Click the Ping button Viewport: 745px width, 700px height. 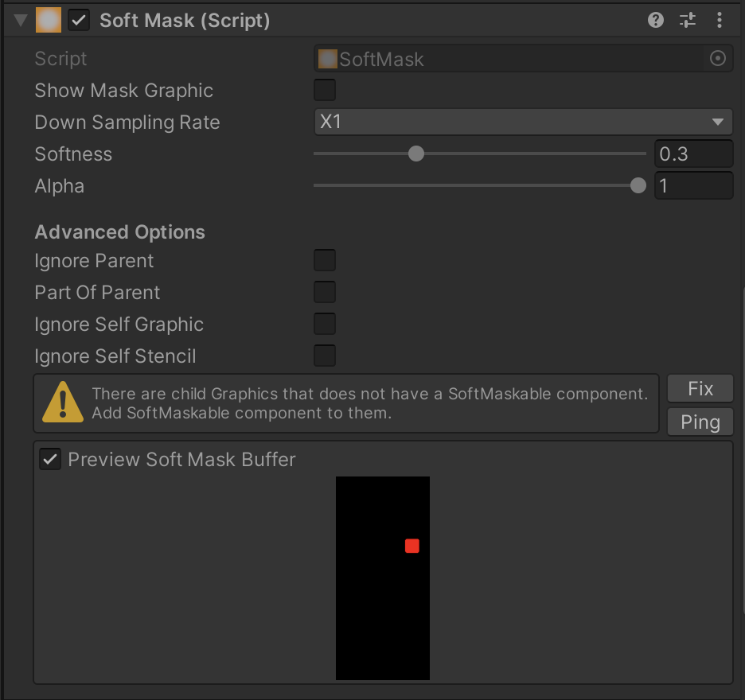700,422
